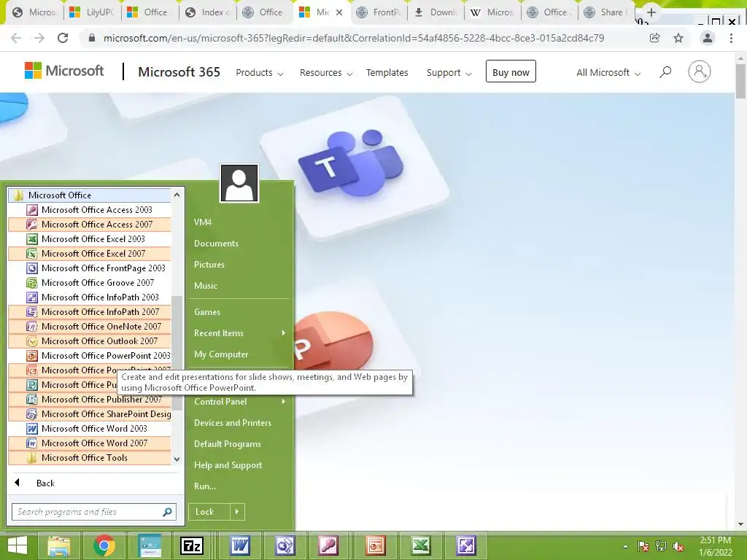
Task: Click the program list scroll down arrow
Action: pyautogui.click(x=177, y=459)
